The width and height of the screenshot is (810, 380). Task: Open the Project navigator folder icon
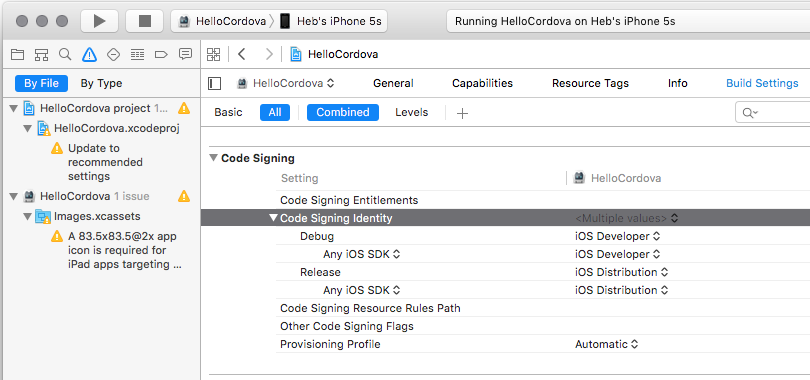[18, 54]
